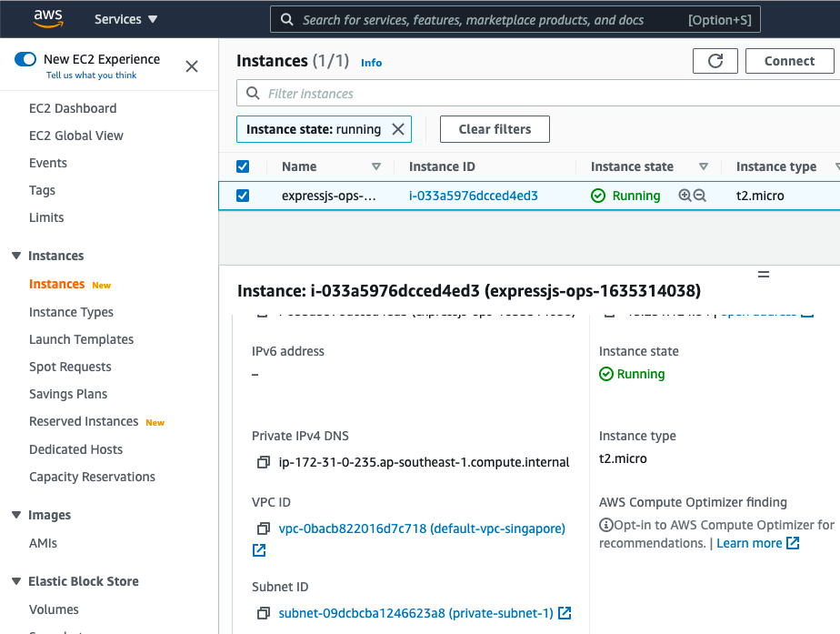This screenshot has width=840, height=634.
Task: Open the Compute Optimizer Learn more link
Action: (x=750, y=543)
